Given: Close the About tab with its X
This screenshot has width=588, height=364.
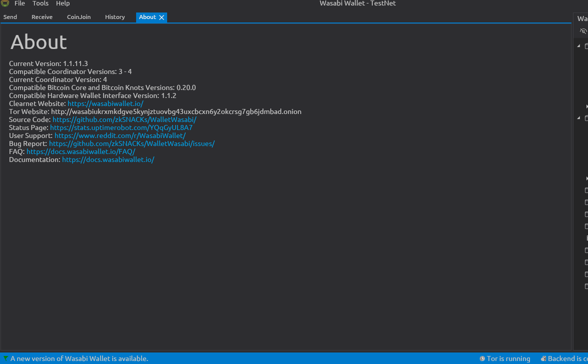Looking at the screenshot, I should [162, 17].
